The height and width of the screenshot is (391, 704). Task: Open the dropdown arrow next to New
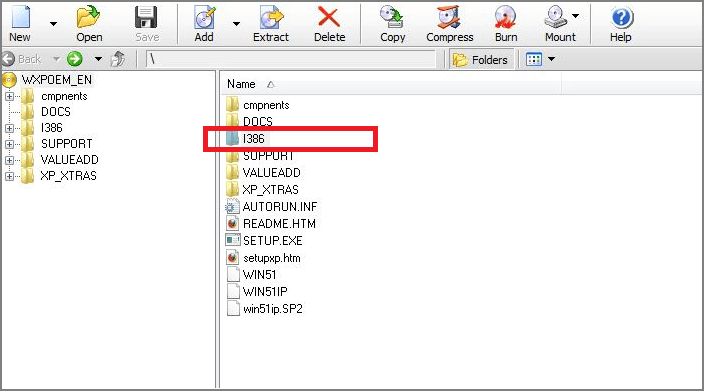pyautogui.click(x=53, y=24)
